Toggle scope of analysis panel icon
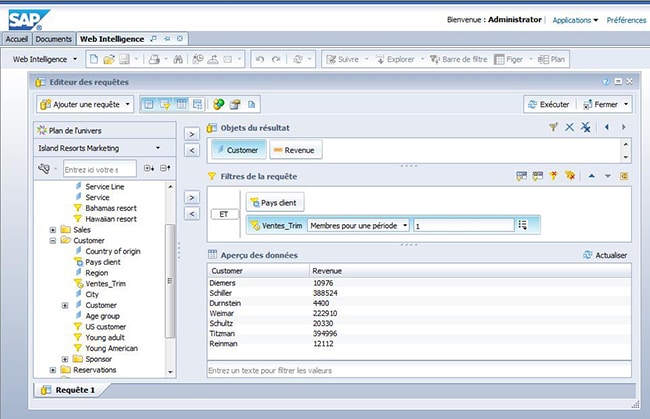Screen dimensions: 650x419 [197, 104]
